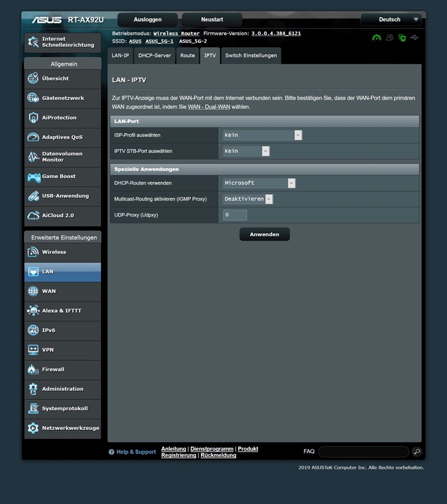447x504 pixels.
Task: Click the ASUS_5G-1 SSID link
Action: tap(160, 41)
